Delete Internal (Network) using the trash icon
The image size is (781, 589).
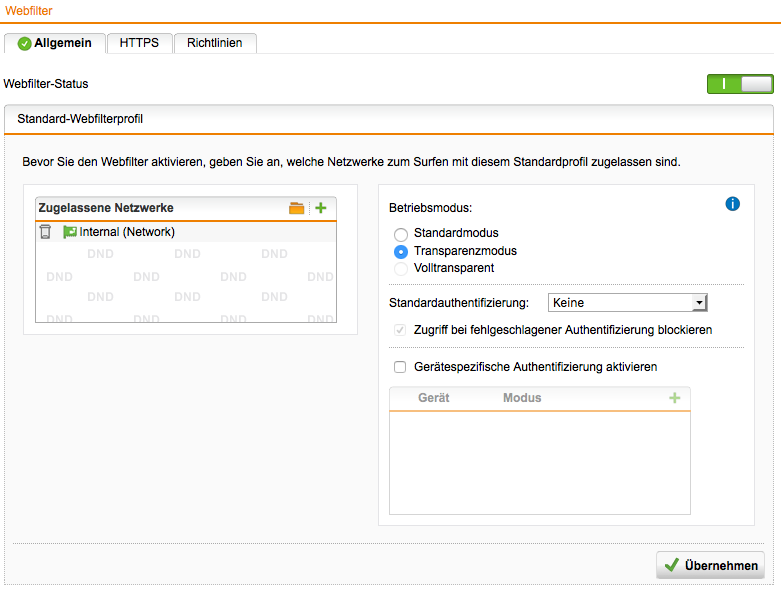coord(45,232)
